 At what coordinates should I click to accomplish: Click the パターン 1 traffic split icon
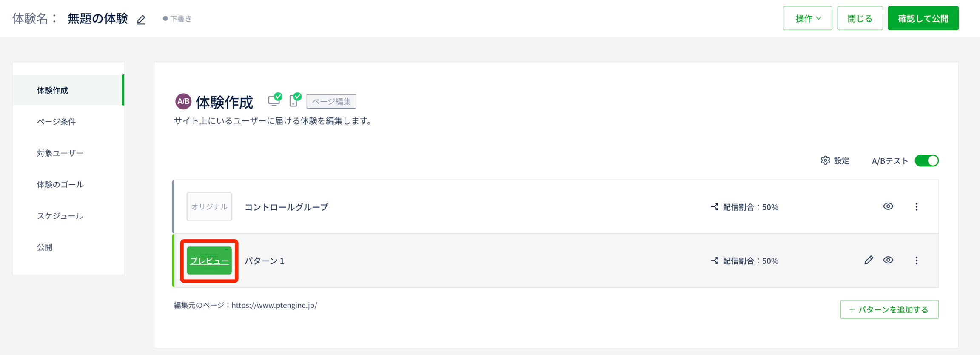point(715,261)
